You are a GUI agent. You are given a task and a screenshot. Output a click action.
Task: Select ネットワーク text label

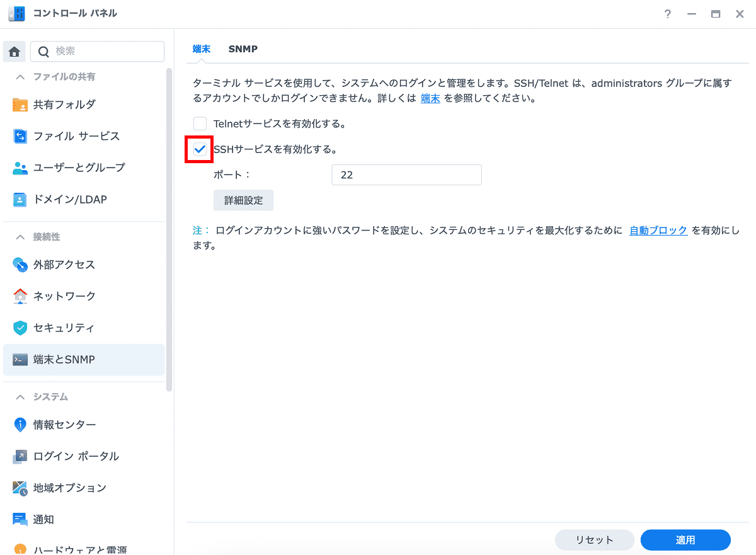64,296
